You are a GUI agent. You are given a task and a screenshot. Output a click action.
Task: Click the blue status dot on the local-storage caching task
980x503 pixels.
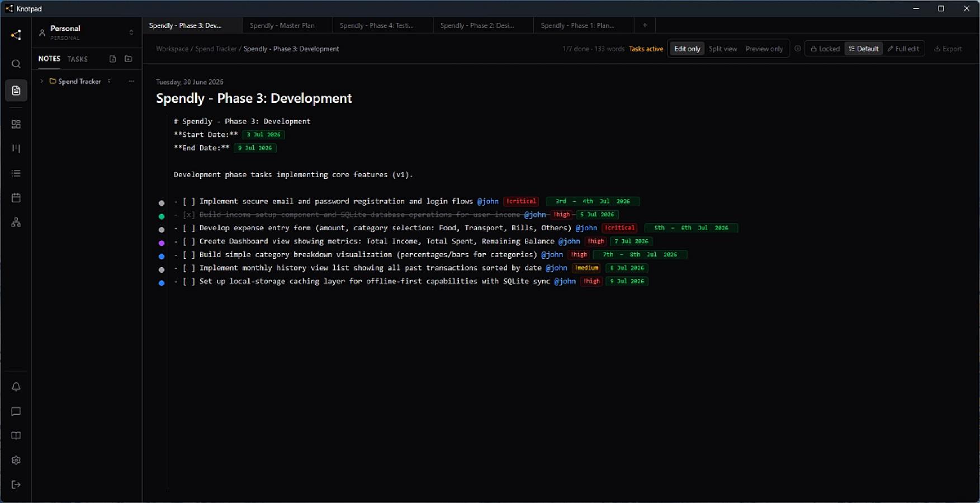pos(162,283)
